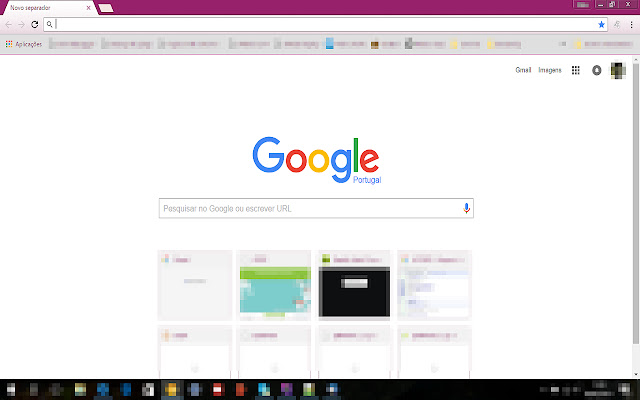Open the white and blue most-visited thumbnail
Image resolution: width=640 pixels, height=400 pixels.
434,285
